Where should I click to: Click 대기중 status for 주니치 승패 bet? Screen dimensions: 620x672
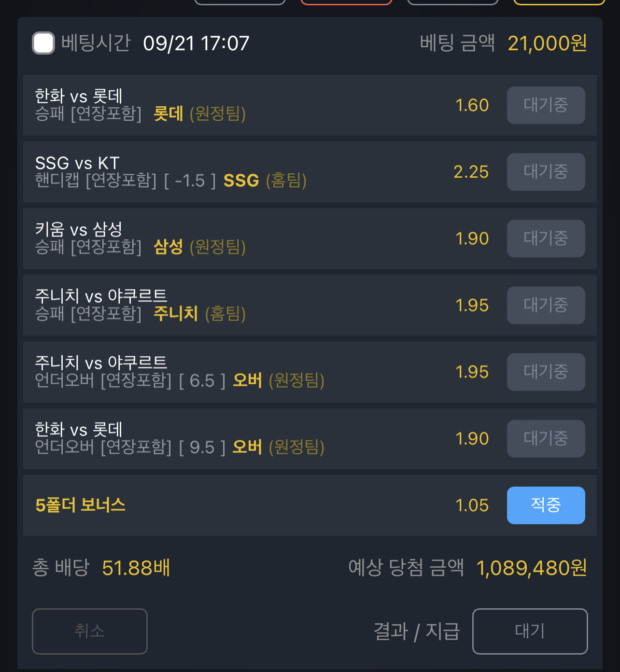[546, 305]
